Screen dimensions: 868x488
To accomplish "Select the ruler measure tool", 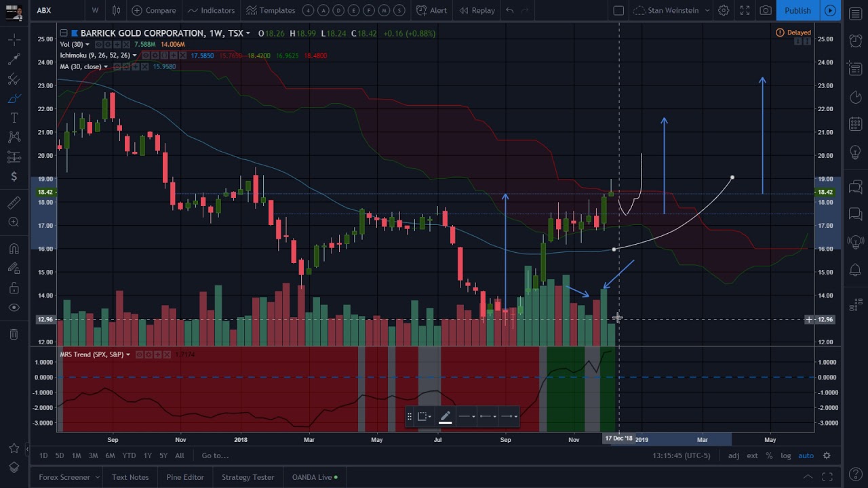I will pyautogui.click(x=14, y=203).
